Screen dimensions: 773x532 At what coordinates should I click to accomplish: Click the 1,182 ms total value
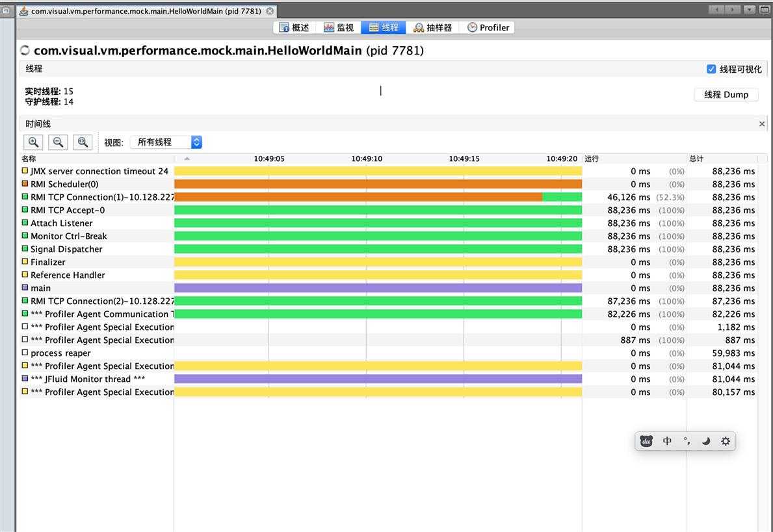pos(736,327)
